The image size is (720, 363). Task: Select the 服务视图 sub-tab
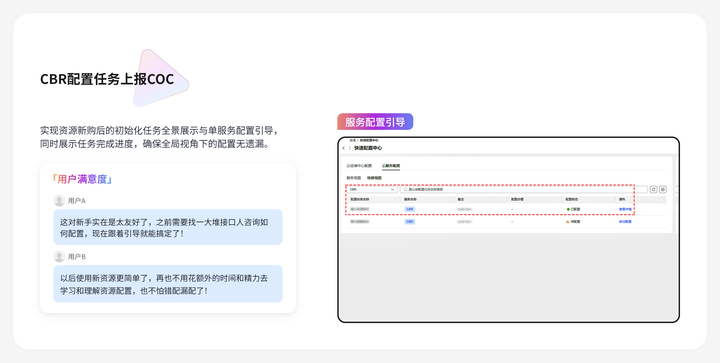tap(354, 178)
